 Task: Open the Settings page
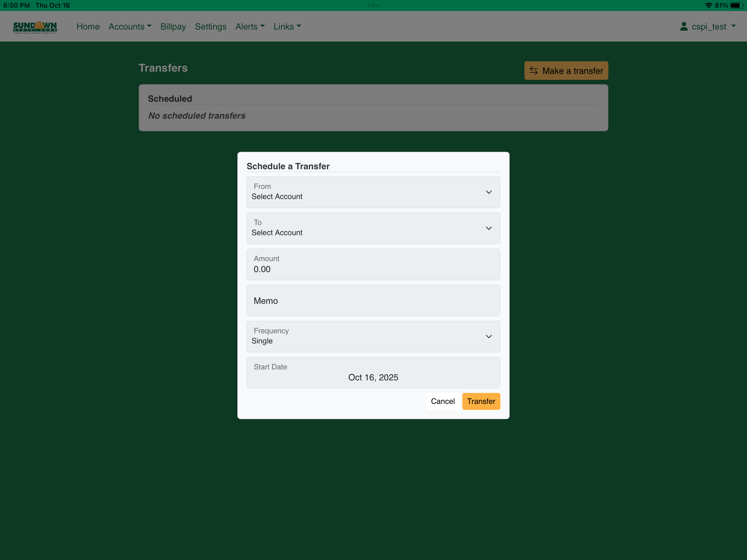(211, 26)
